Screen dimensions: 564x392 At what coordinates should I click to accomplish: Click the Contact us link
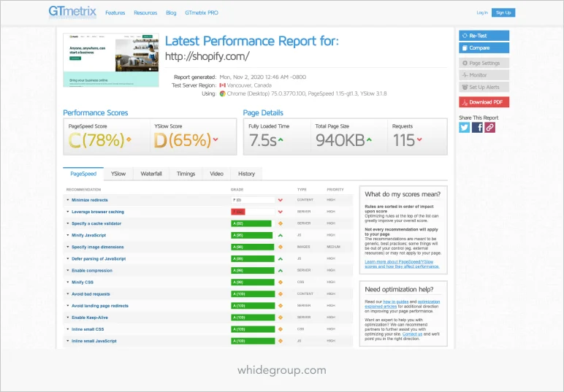pyautogui.click(x=412, y=334)
